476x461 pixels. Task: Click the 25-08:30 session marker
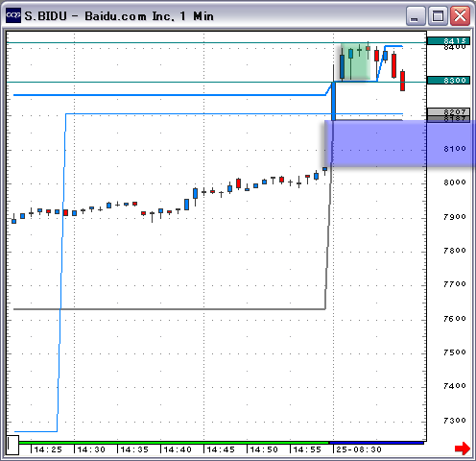pyautogui.click(x=359, y=449)
